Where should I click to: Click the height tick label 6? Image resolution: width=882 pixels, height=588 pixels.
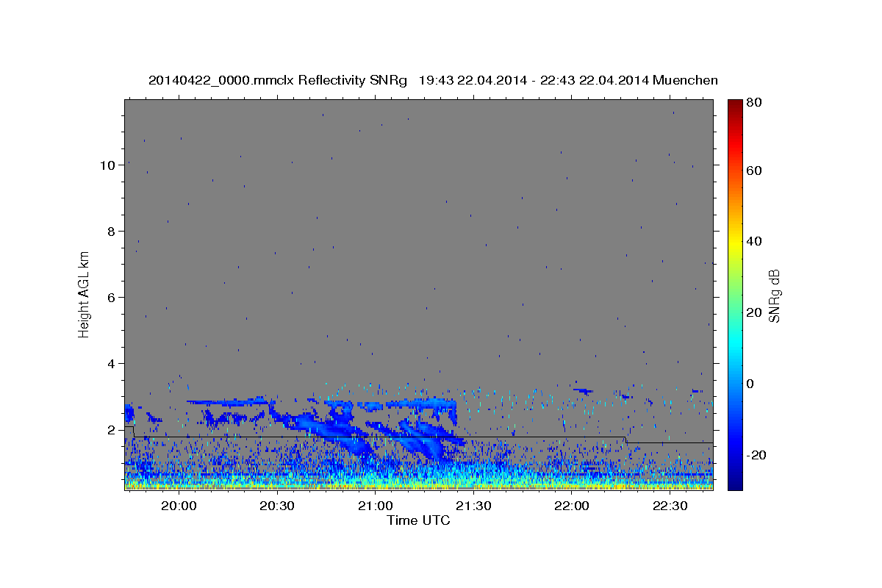coord(111,298)
